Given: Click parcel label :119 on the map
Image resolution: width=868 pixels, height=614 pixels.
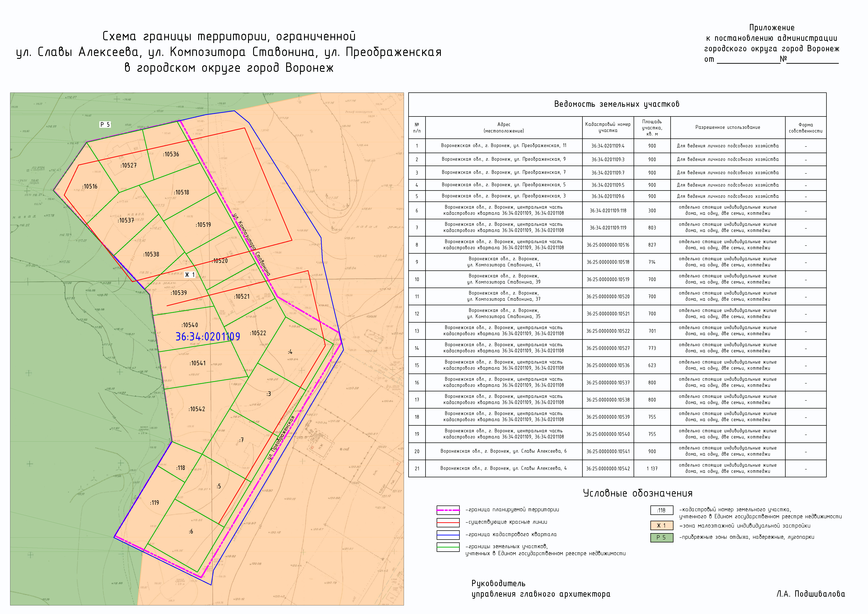Looking at the screenshot, I should click(155, 503).
